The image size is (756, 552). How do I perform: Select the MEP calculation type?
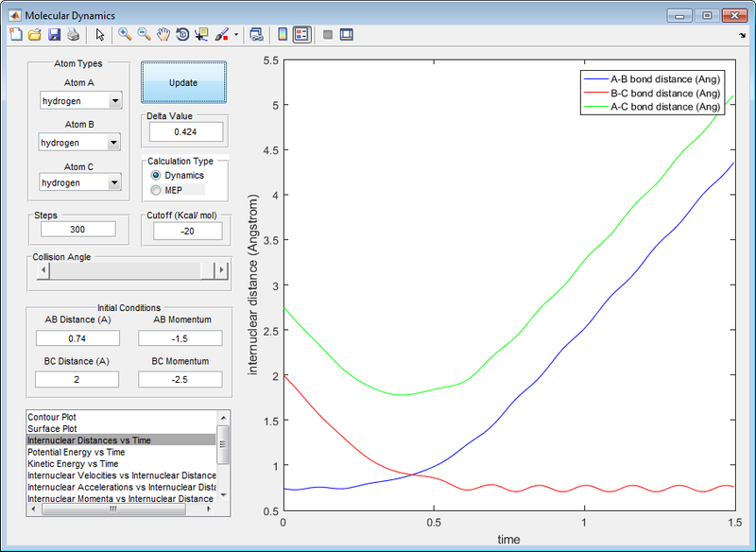pos(156,190)
